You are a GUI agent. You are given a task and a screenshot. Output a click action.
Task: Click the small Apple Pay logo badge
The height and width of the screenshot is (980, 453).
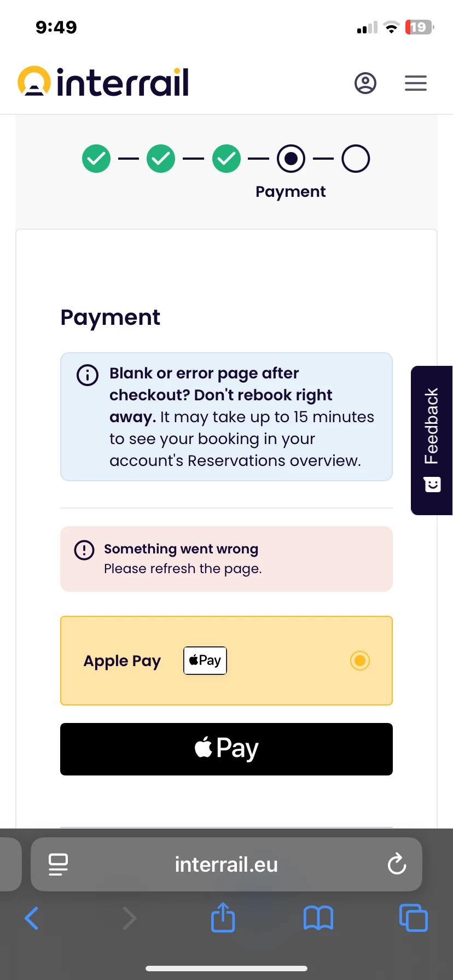click(205, 661)
